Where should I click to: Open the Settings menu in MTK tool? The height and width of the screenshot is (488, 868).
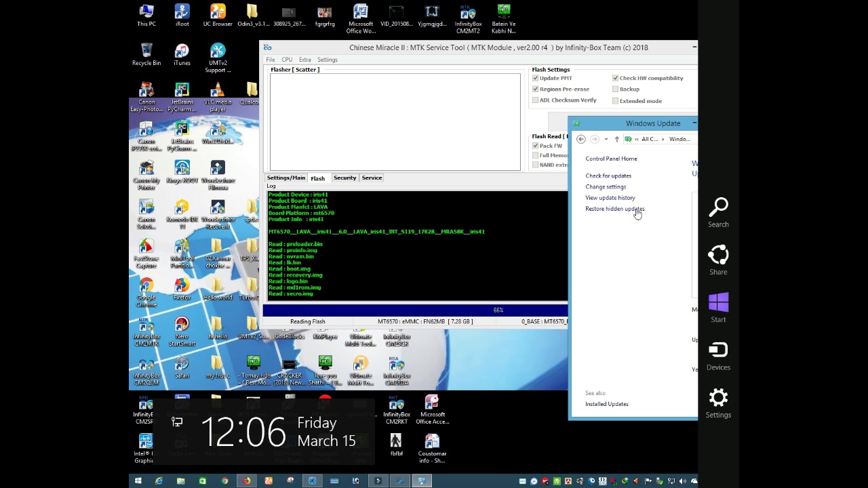(327, 60)
